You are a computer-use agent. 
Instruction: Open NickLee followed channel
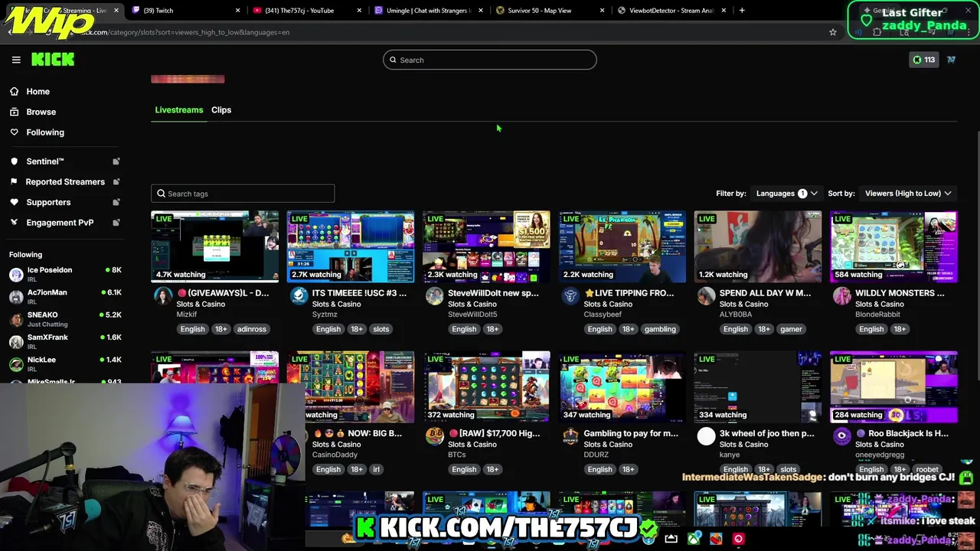[x=65, y=364]
